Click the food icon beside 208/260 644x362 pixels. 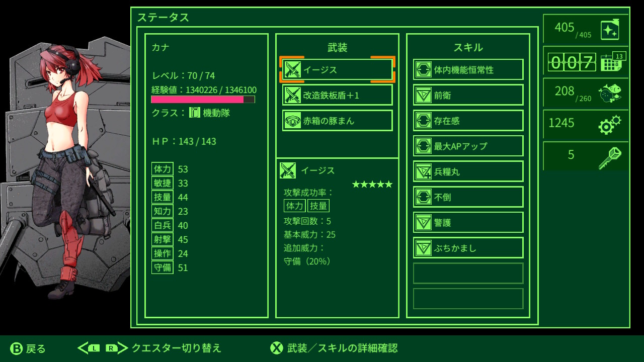609,93
